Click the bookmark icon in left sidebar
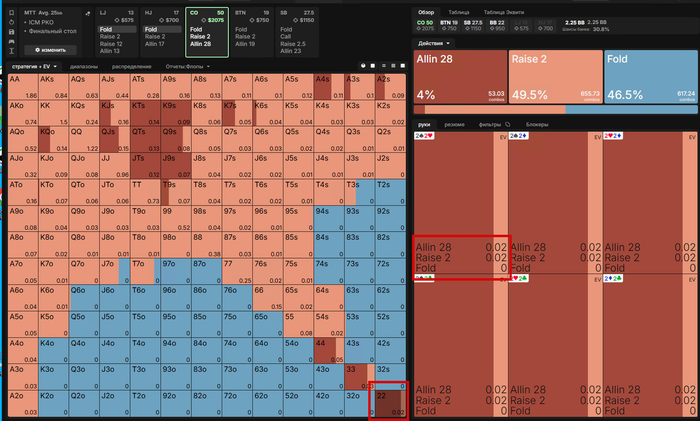Image resolution: width=700 pixels, height=421 pixels. (x=12, y=13)
